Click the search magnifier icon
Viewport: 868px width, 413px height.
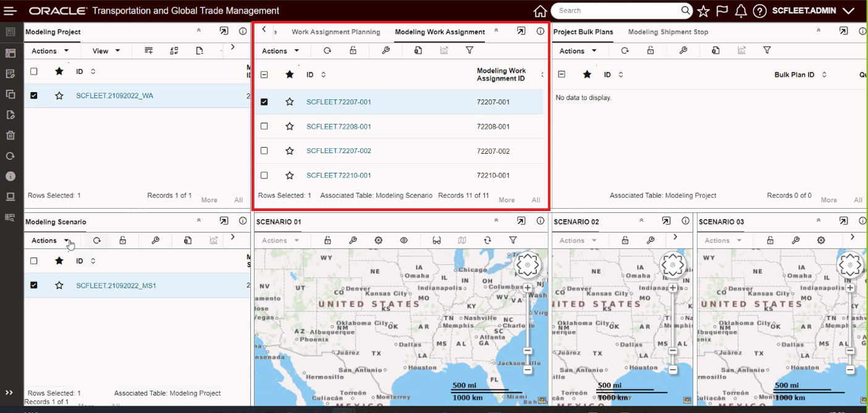click(x=686, y=10)
